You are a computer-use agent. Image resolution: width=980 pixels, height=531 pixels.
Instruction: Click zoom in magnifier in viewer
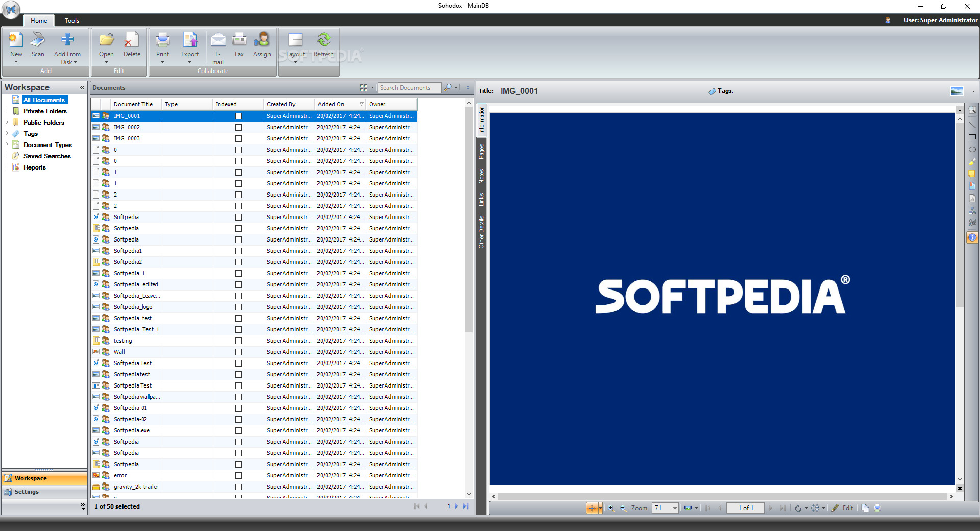[x=611, y=508]
